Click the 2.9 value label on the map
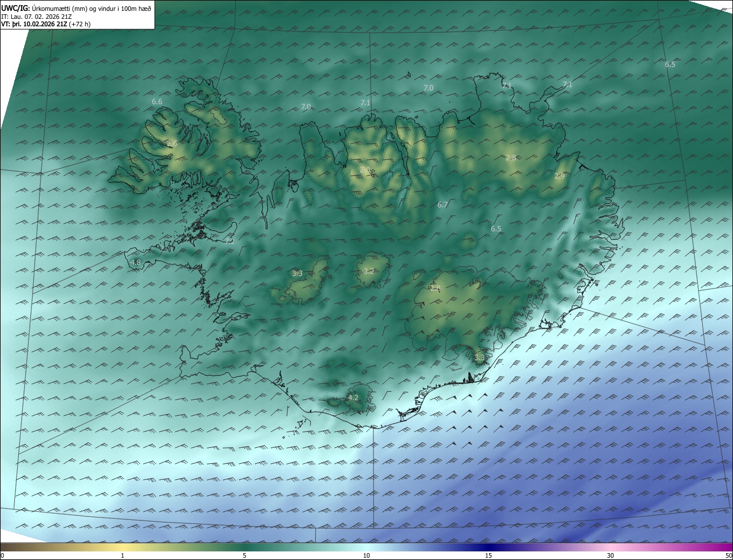Viewport: 733px width, 560px height. pyautogui.click(x=559, y=176)
